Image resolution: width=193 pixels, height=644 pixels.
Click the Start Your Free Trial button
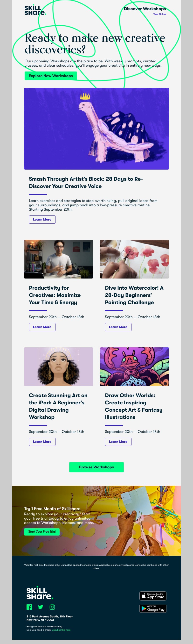42,531
